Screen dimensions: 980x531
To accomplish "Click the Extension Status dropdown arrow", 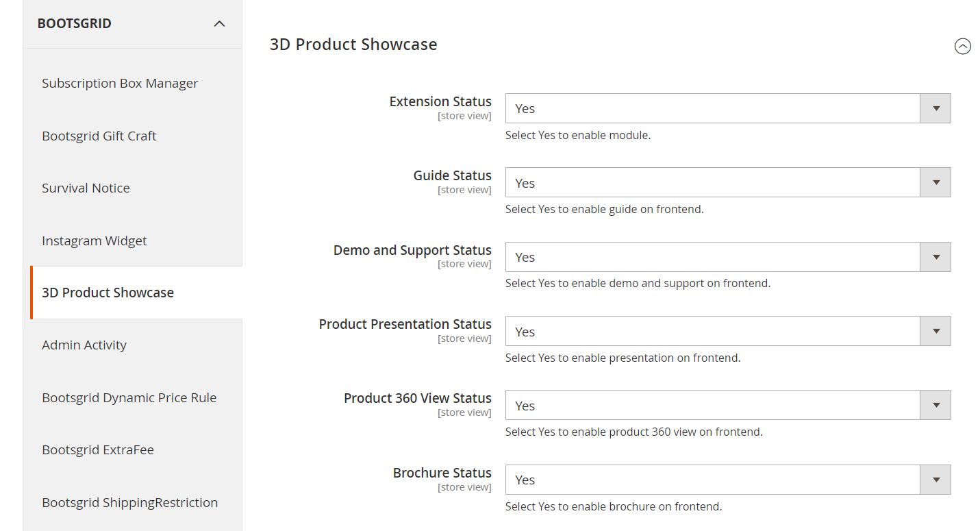I will (935, 108).
